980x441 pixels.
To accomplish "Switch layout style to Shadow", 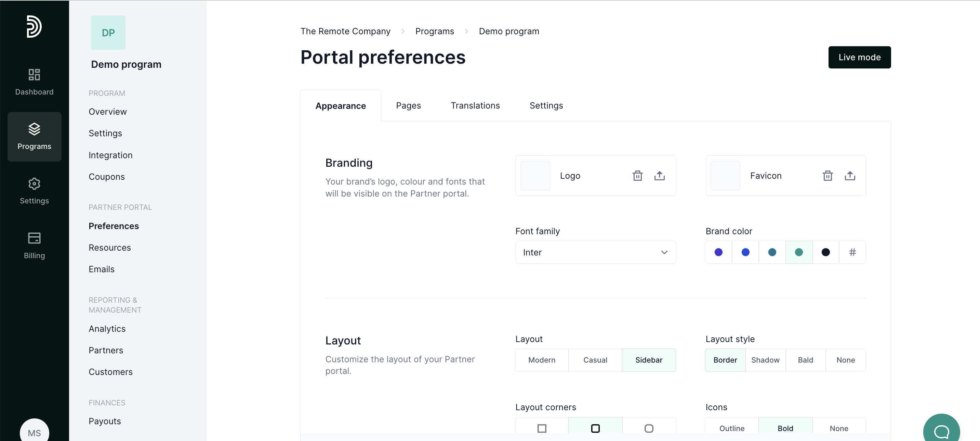I will point(765,360).
